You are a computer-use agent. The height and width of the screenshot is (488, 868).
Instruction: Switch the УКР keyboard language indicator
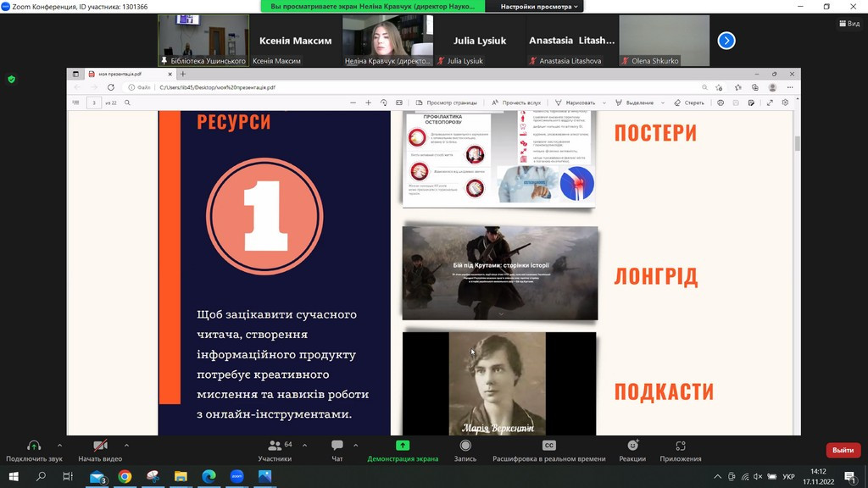tap(788, 476)
